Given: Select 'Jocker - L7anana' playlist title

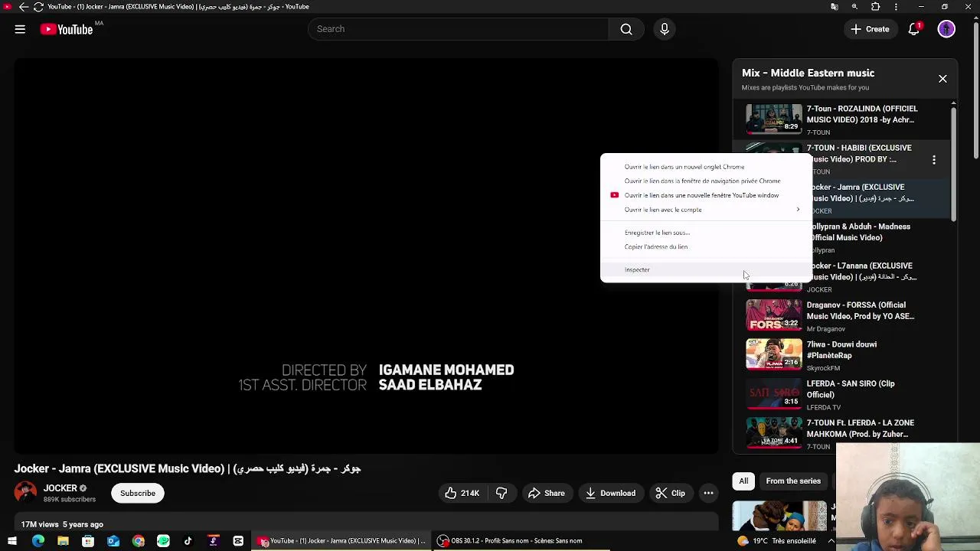Looking at the screenshot, I should 864,271.
